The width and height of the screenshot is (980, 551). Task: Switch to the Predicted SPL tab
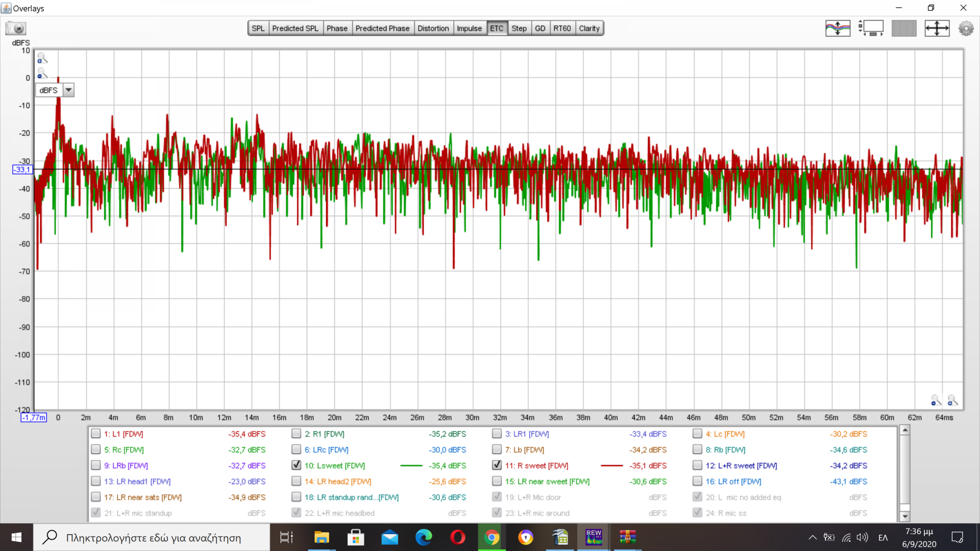tap(295, 28)
